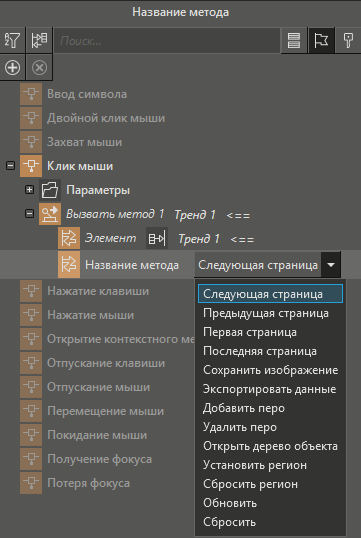361x538 pixels.
Task: Click the Параметры folder icon
Action: point(50,190)
